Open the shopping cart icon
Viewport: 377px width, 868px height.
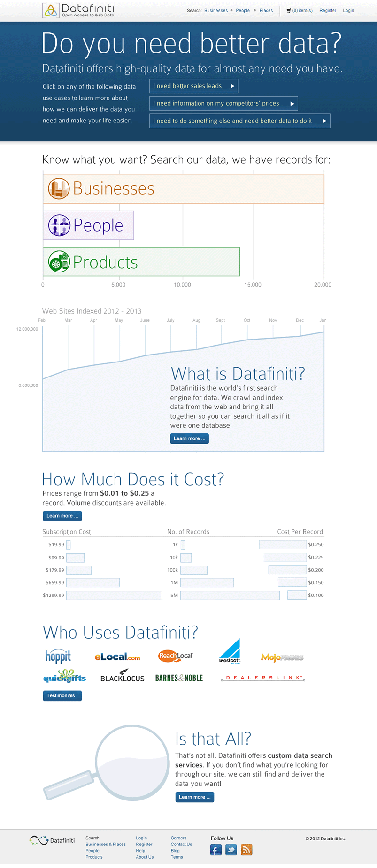click(289, 10)
